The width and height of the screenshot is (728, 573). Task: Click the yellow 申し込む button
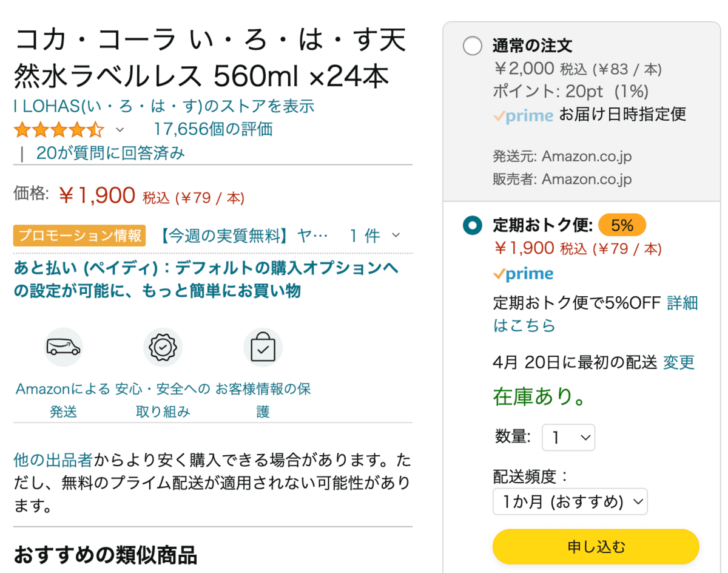tap(596, 546)
